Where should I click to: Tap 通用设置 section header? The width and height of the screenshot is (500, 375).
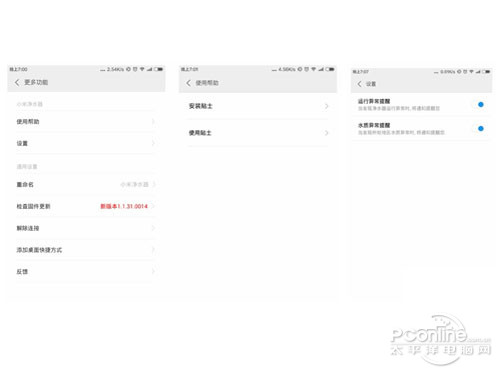pos(27,166)
